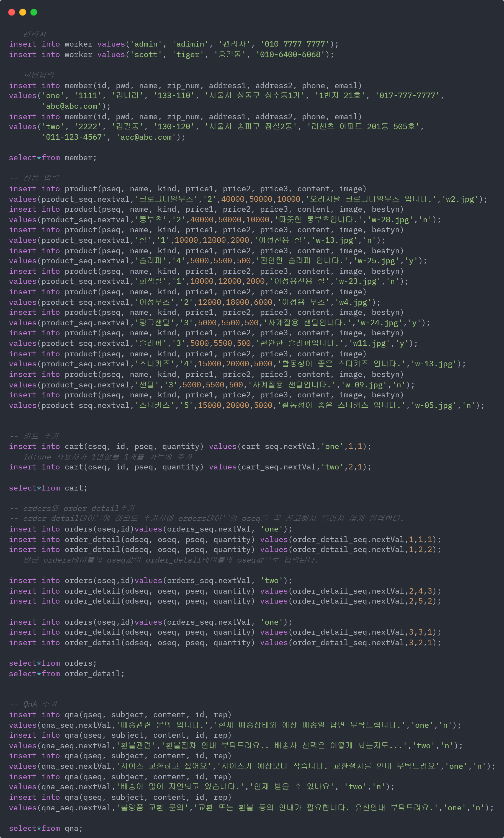The height and width of the screenshot is (838, 504).
Task: Click '오리지날 크로그다일부츠 입니다.' content string
Action: click(x=371, y=199)
